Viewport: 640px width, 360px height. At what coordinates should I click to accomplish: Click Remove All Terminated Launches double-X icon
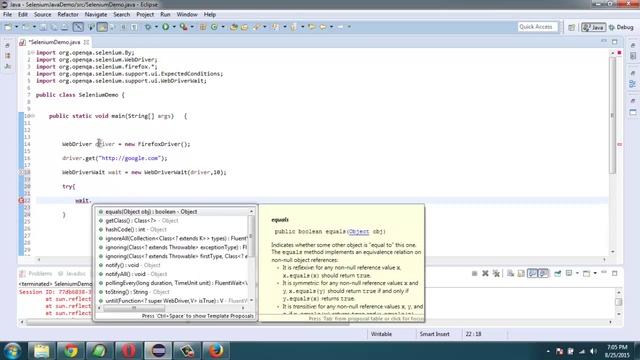coord(496,273)
